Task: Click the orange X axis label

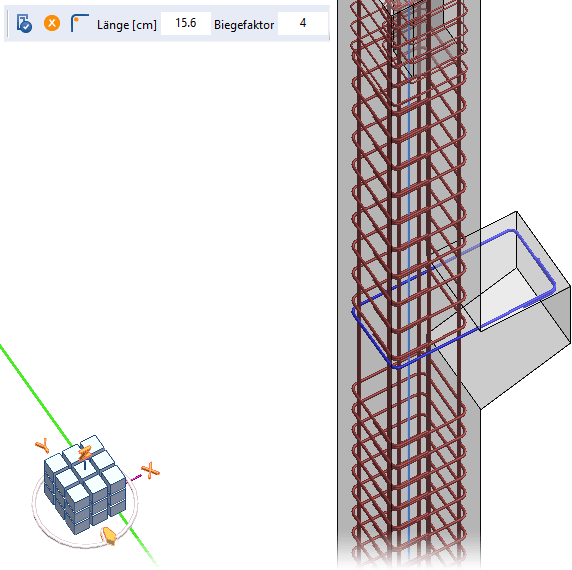Action: click(x=150, y=470)
